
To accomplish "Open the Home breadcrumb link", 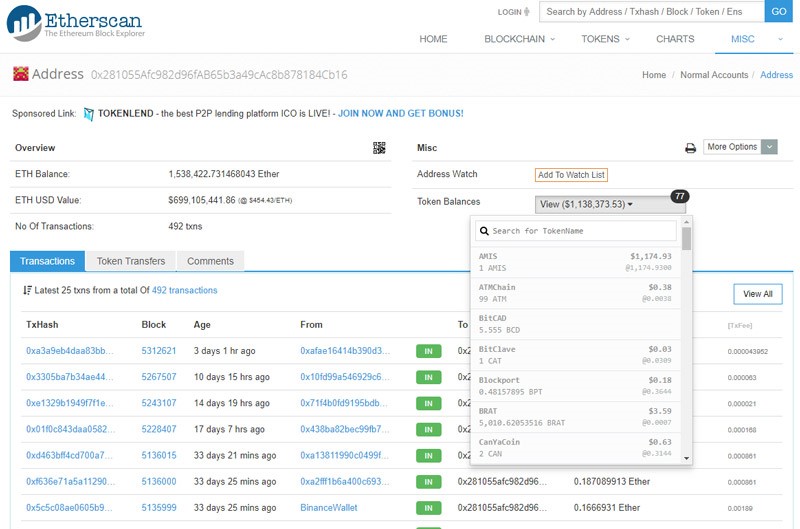I will pyautogui.click(x=654, y=75).
